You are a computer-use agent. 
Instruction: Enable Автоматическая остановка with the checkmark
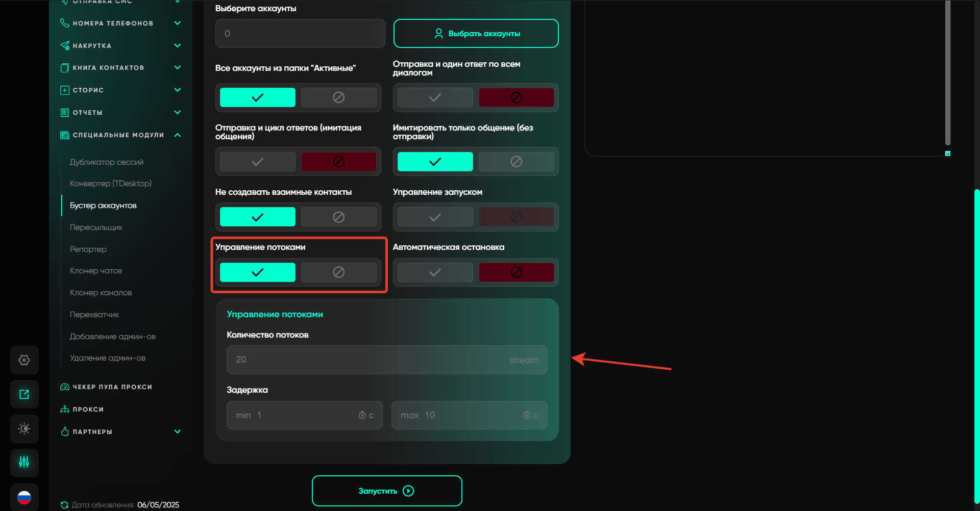pyautogui.click(x=435, y=272)
